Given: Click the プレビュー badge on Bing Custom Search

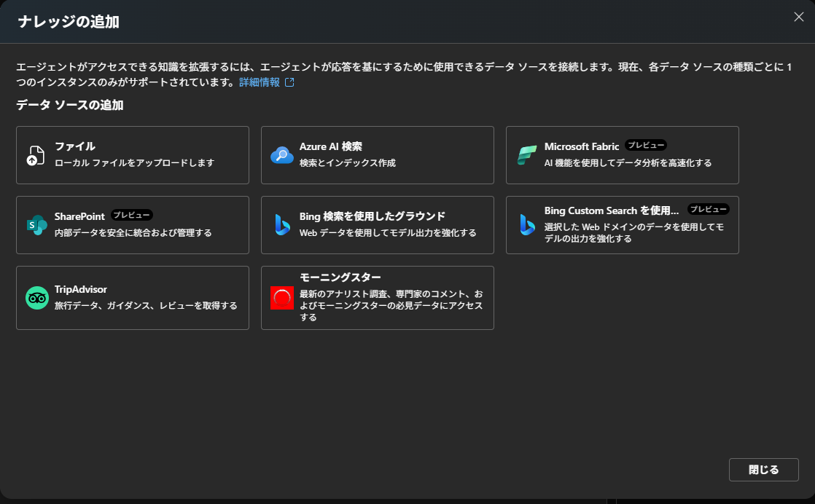Looking at the screenshot, I should tap(708, 209).
